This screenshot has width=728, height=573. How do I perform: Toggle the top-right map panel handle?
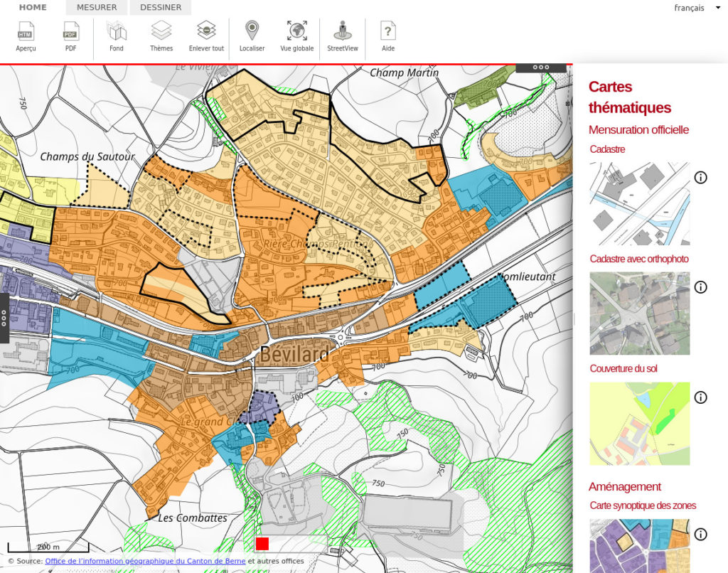[x=541, y=68]
